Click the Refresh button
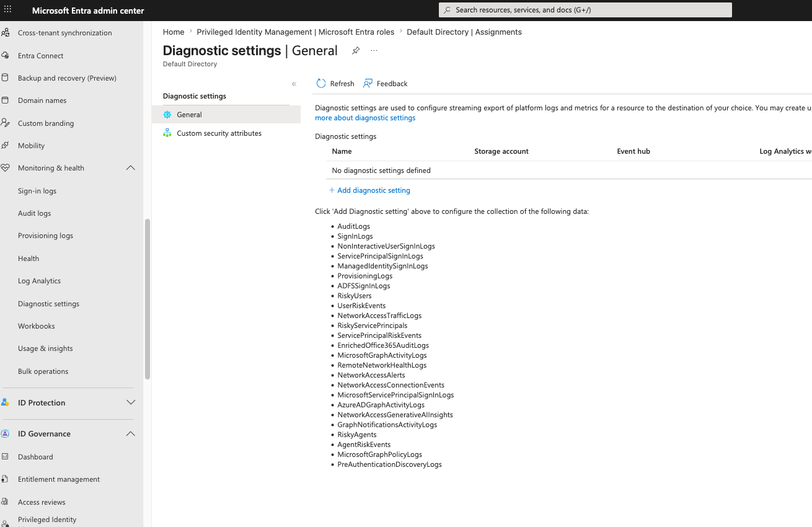This screenshot has height=527, width=812. pos(335,84)
